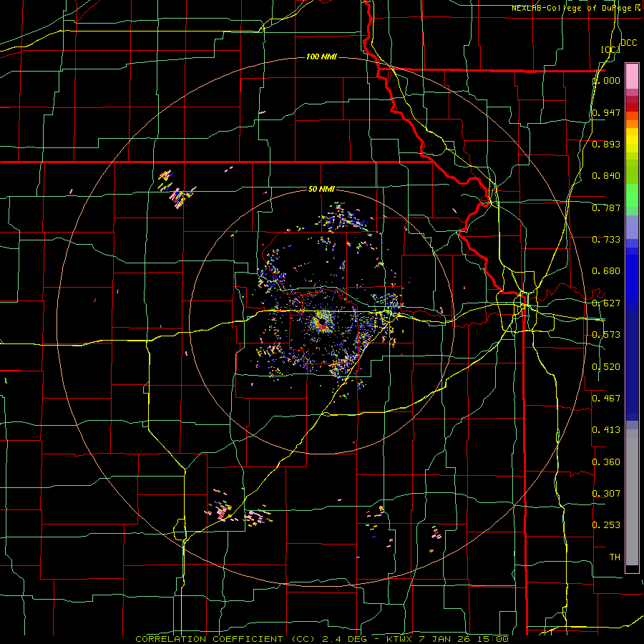Pick the red segment of the color bar
644x644 pixels.
632,107
